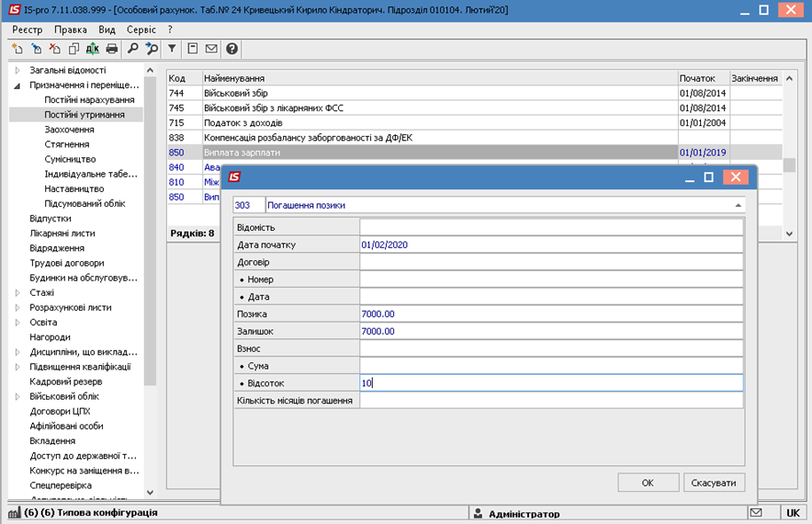Click the copy record toolbar icon
Viewport: 812px width, 524px height.
point(74,49)
